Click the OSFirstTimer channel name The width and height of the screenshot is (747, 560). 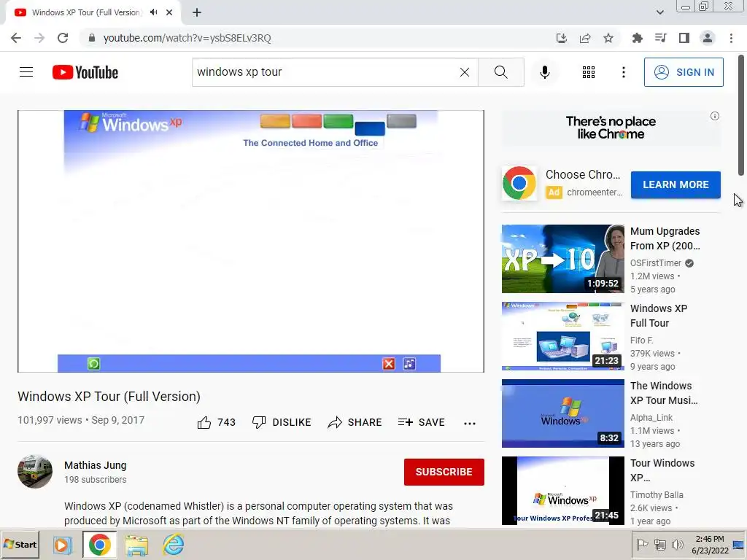[x=656, y=262]
